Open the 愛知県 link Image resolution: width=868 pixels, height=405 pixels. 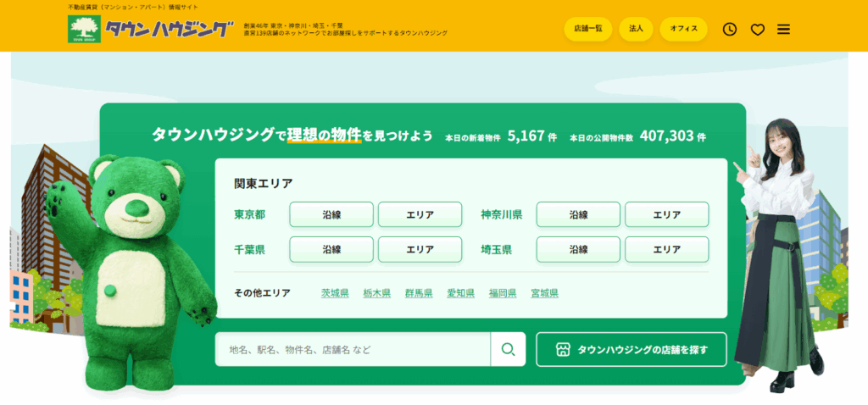[461, 293]
